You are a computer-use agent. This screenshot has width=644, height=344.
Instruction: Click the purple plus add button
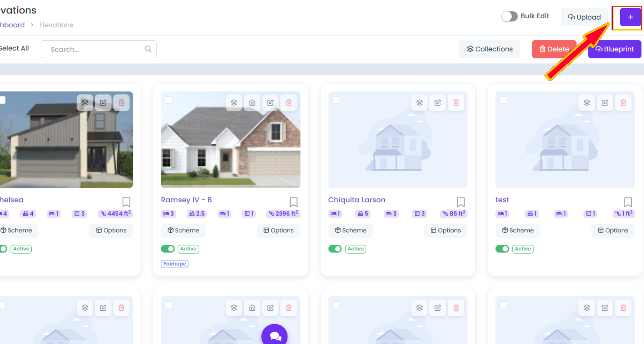[x=630, y=17]
